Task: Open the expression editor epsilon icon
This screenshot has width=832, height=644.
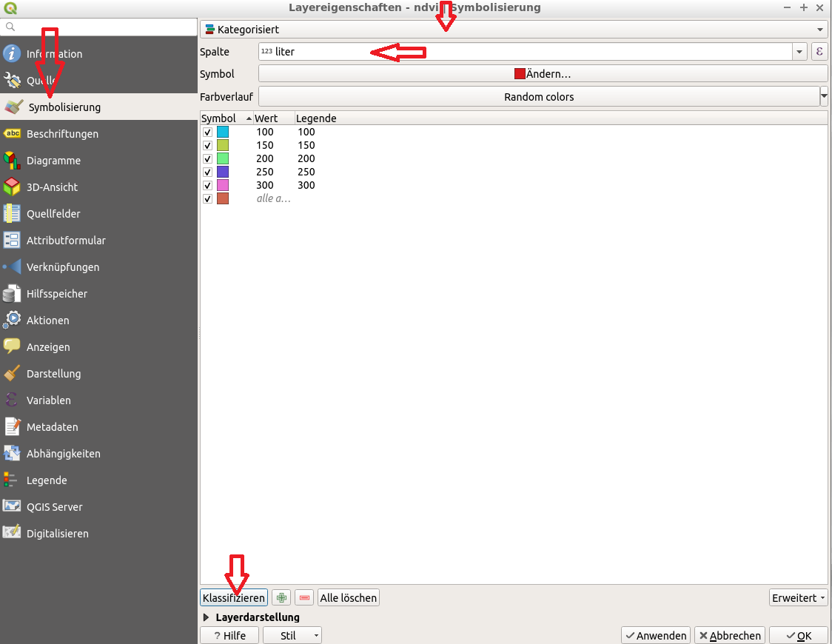Action: [x=819, y=52]
